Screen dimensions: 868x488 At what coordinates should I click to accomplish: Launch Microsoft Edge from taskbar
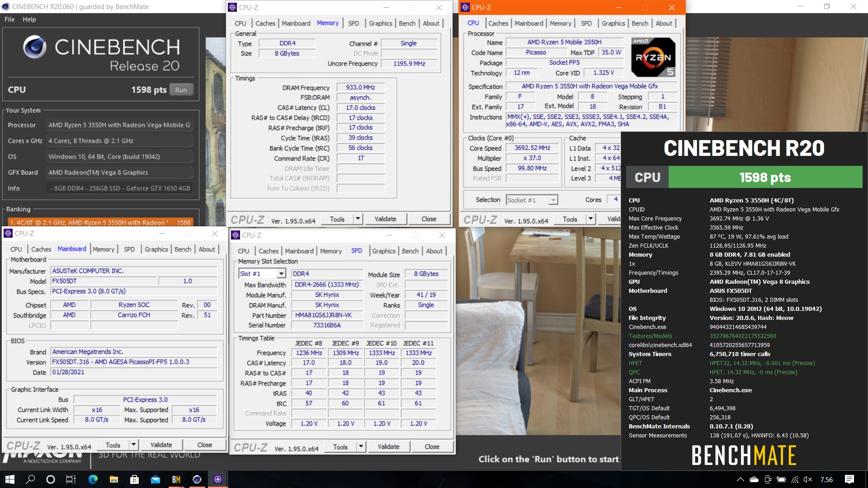coord(93,479)
